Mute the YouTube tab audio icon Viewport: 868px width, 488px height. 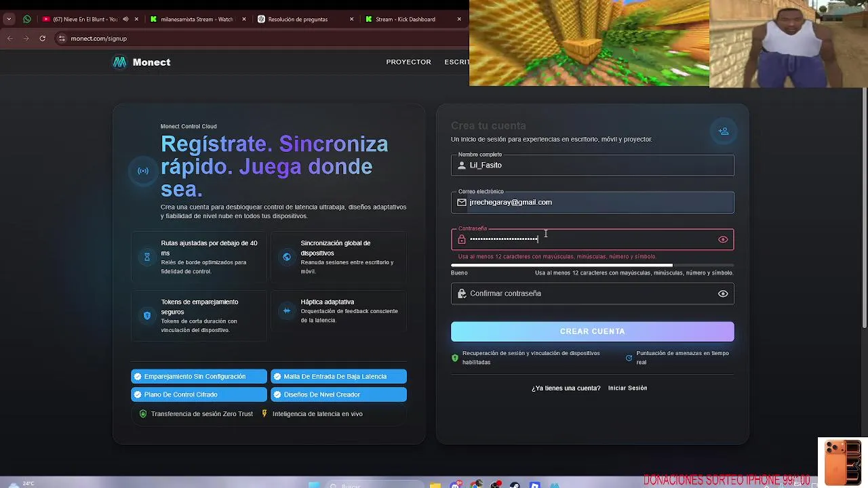pos(126,19)
